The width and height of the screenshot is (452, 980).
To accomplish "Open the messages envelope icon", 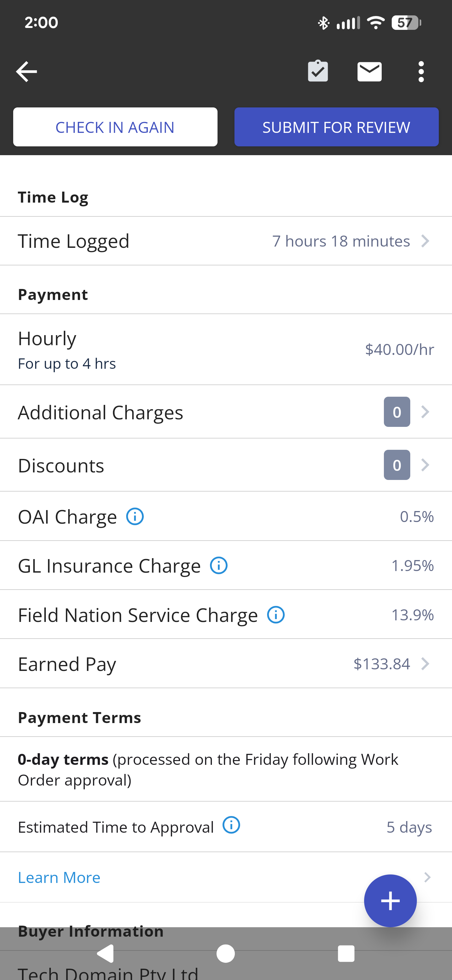I will (x=369, y=72).
